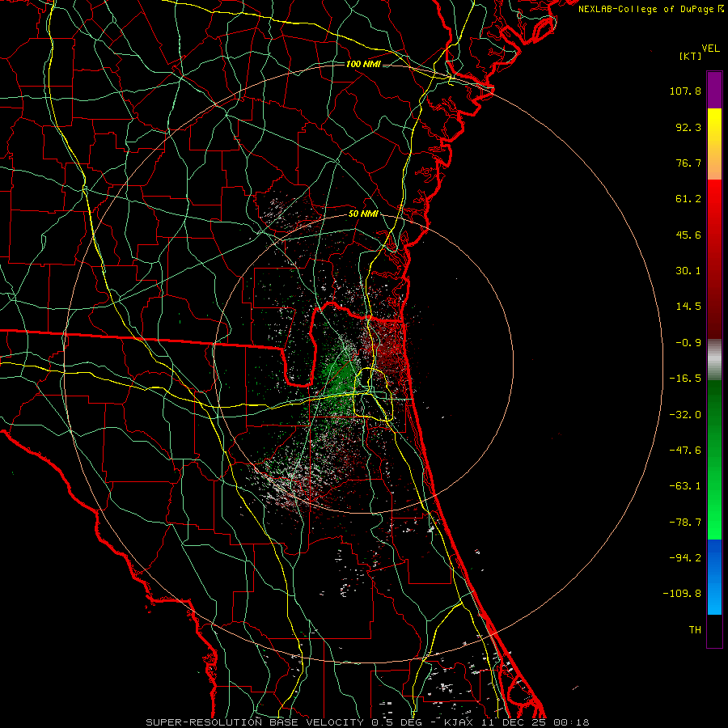Select the 92.3 velocity scale value
728x728 pixels.
pyautogui.click(x=688, y=127)
